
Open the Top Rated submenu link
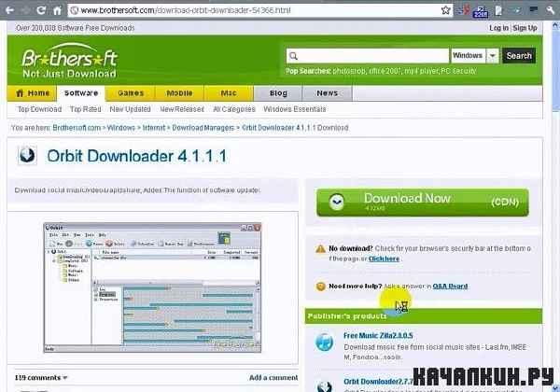click(x=85, y=109)
